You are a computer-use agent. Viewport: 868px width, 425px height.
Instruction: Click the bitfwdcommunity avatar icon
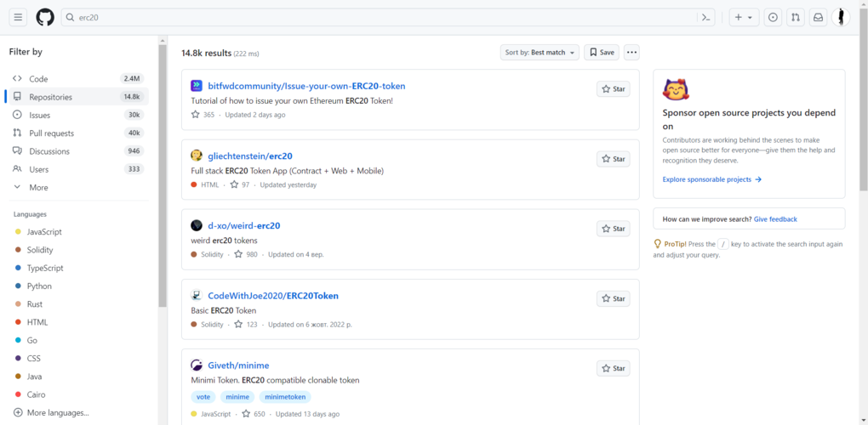(x=197, y=86)
